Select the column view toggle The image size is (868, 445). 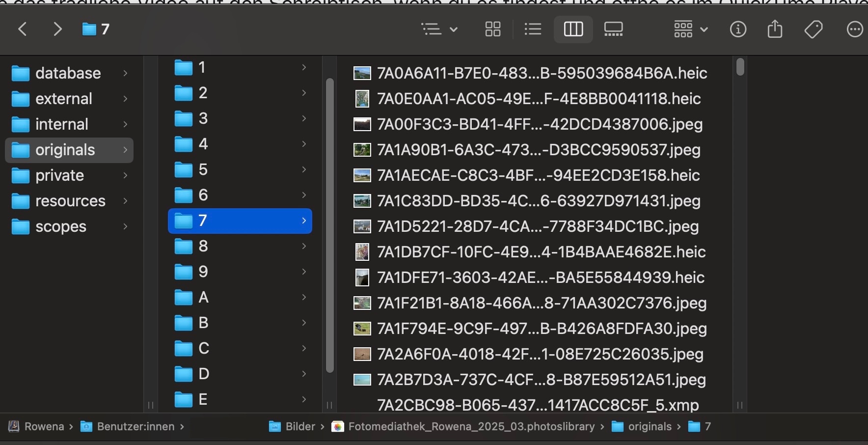pyautogui.click(x=573, y=29)
